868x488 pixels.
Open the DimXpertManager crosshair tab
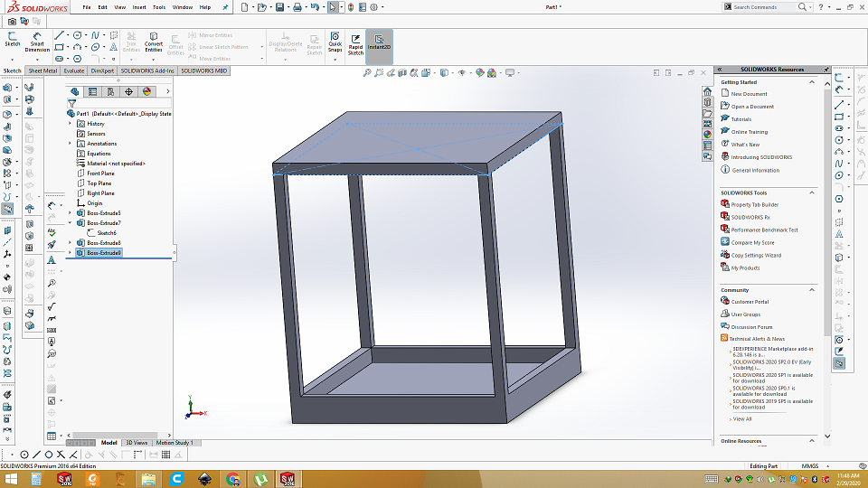(x=128, y=92)
